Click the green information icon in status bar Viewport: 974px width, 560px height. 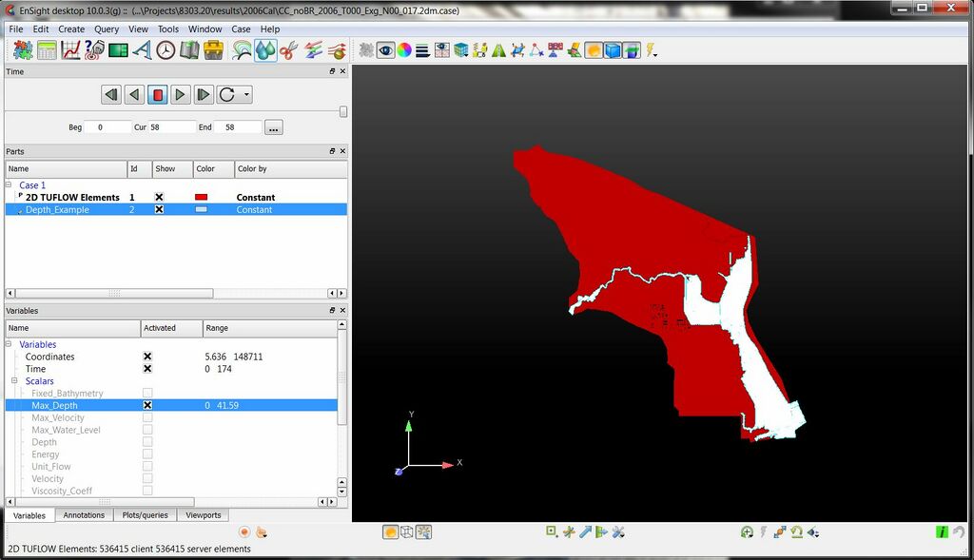941,532
